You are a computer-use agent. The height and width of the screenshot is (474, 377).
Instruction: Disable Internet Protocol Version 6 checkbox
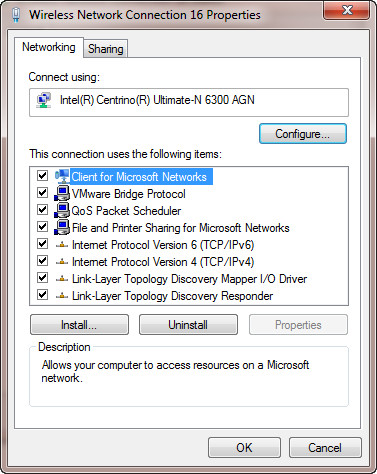(x=42, y=244)
